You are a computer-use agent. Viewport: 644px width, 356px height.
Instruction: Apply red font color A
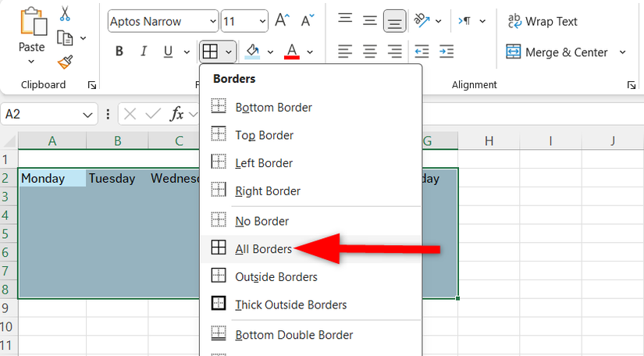(292, 52)
